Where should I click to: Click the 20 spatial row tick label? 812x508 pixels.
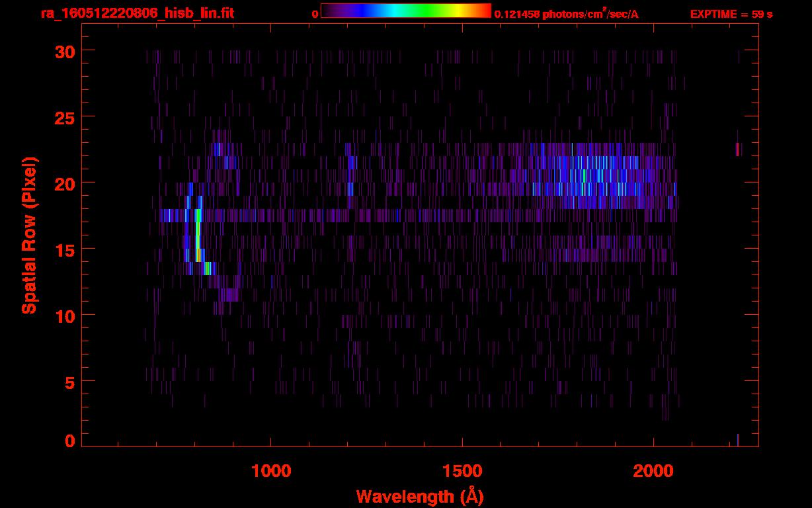[64, 183]
